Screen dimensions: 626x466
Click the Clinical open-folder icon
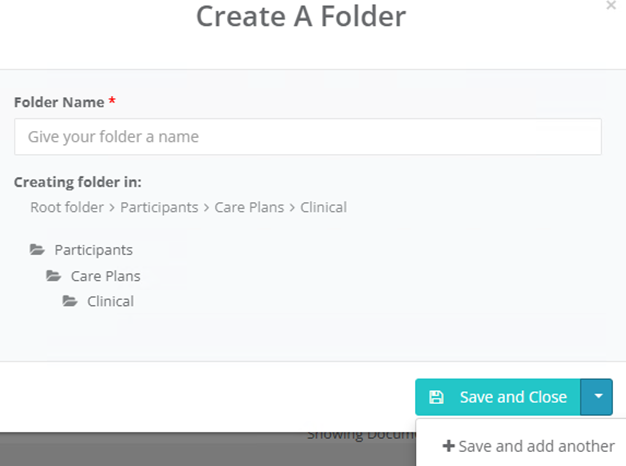[x=70, y=301]
